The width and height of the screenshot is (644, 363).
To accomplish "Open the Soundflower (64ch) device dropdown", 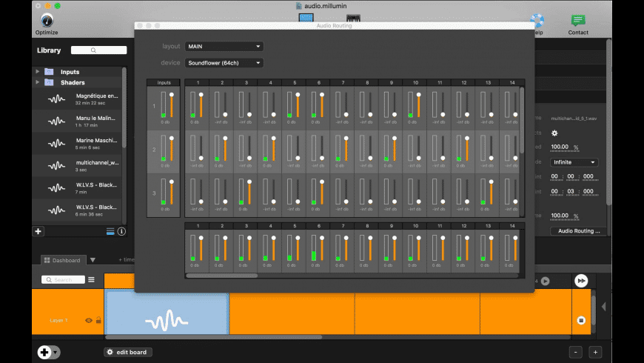I will (x=224, y=63).
